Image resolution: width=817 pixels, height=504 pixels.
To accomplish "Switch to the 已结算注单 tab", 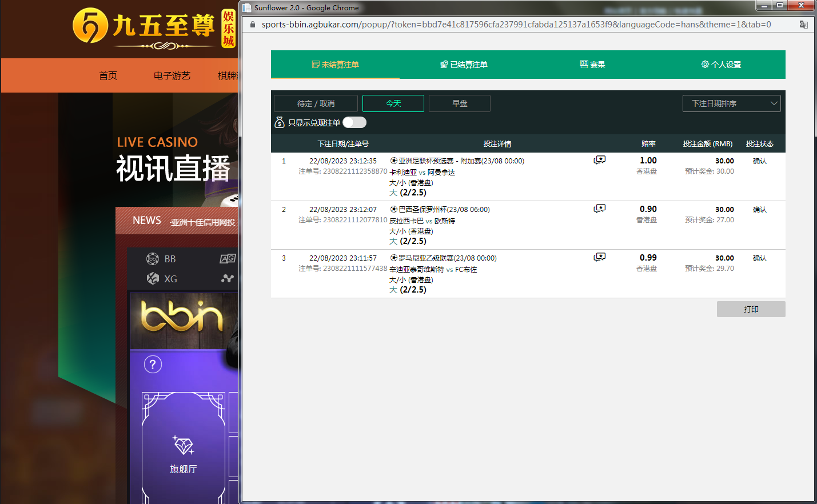I will (464, 65).
